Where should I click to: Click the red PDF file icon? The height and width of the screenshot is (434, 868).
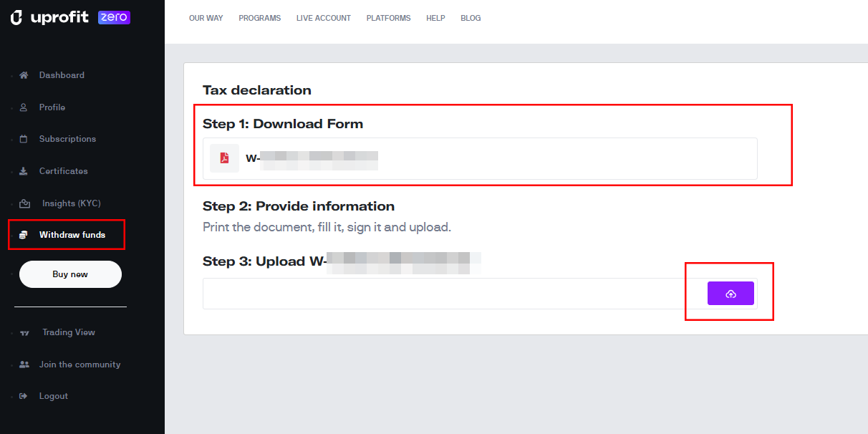pyautogui.click(x=224, y=158)
